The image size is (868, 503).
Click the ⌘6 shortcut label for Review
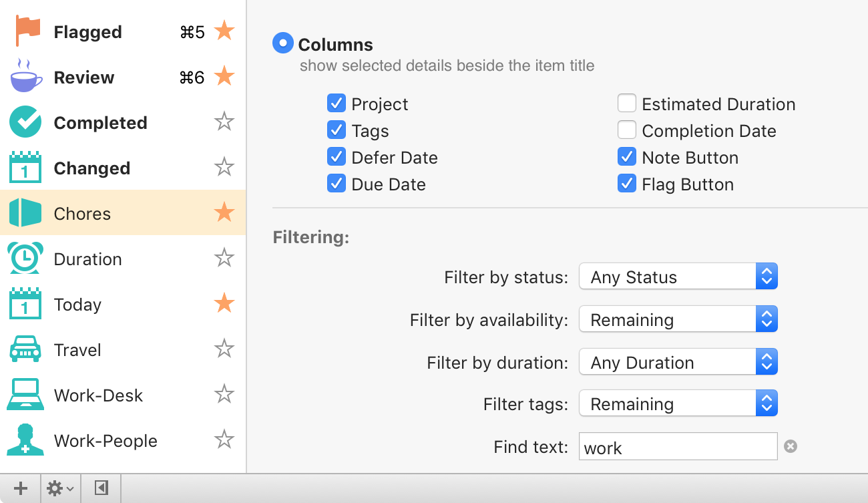tap(192, 77)
